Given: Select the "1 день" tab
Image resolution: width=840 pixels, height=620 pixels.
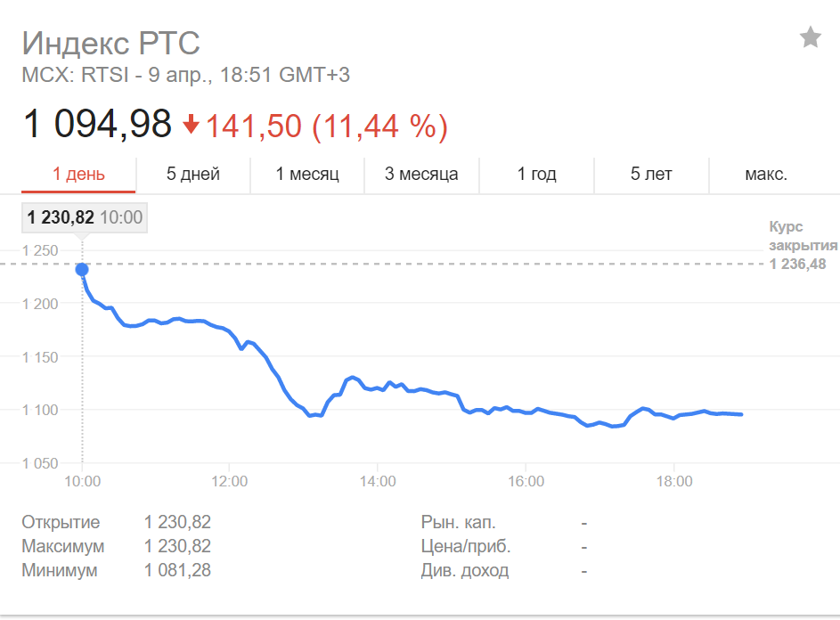Looking at the screenshot, I should (78, 174).
